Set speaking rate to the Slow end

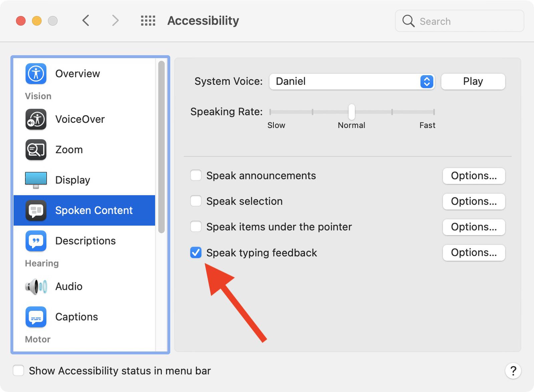click(x=270, y=112)
